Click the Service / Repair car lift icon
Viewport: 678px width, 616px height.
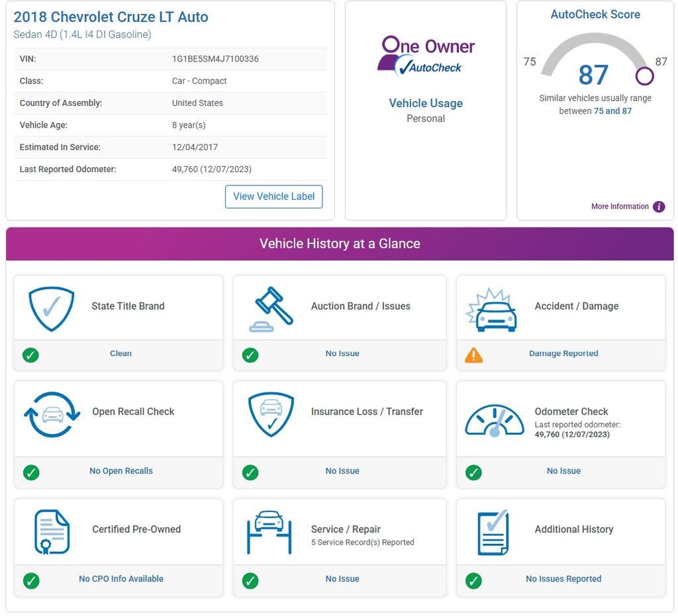pos(269,532)
